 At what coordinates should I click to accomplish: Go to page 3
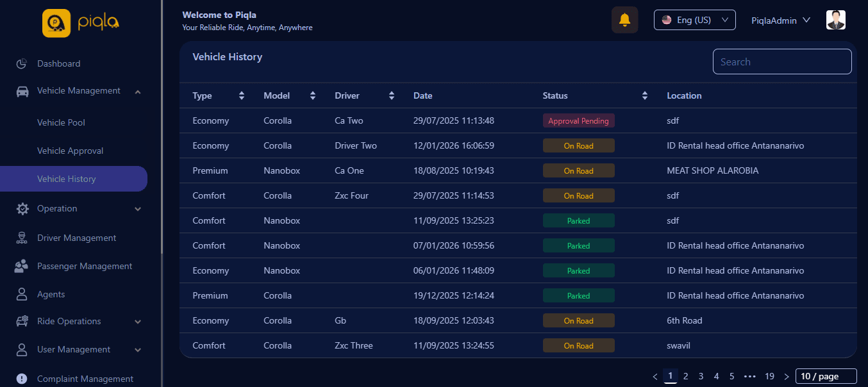(701, 376)
